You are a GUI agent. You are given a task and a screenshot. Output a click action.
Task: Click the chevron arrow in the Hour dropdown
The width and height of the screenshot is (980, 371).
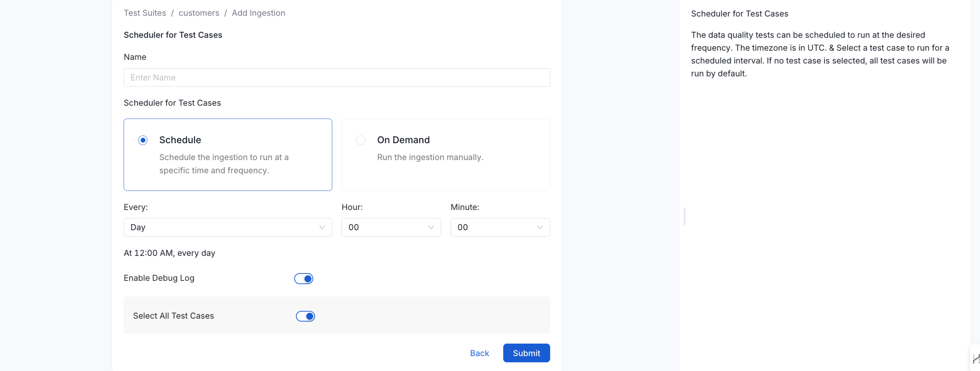(x=431, y=227)
